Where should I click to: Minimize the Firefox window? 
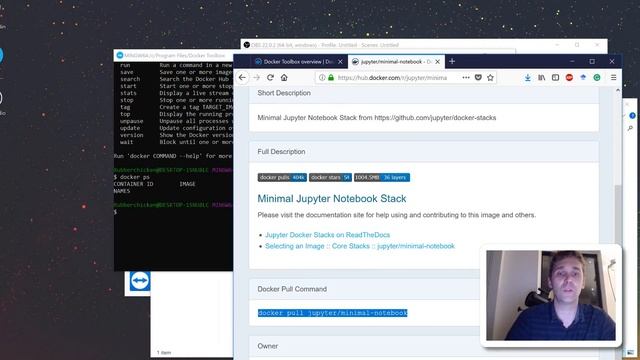[x=572, y=62]
